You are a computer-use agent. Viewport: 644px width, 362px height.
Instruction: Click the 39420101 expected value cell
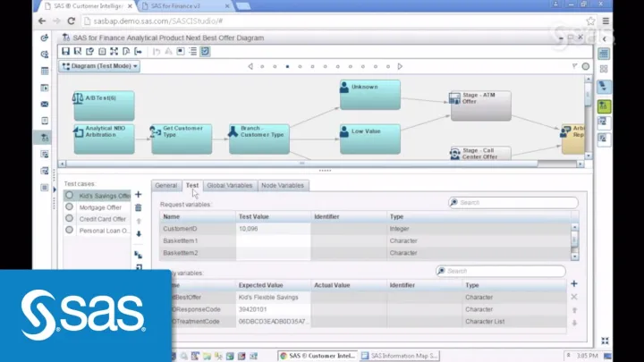[273, 309]
